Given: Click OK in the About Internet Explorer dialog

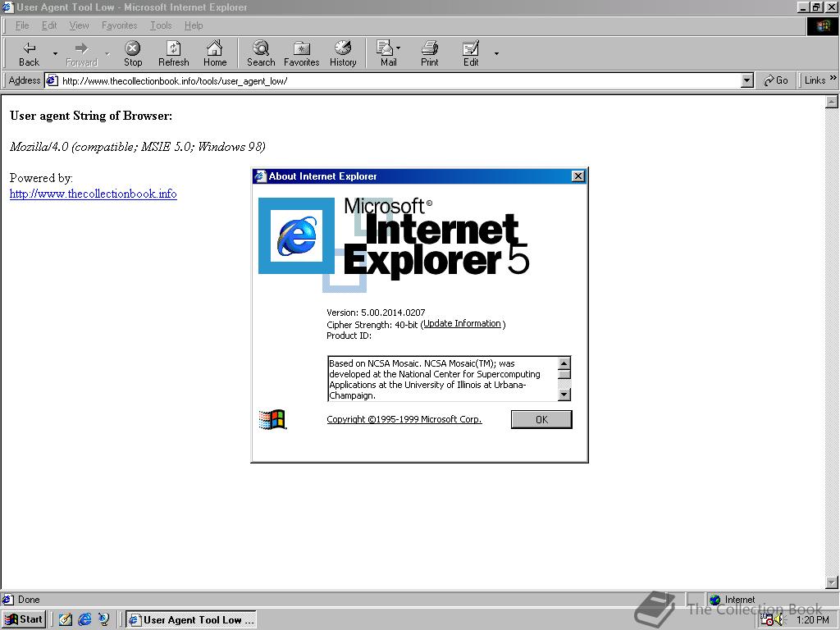Looking at the screenshot, I should pos(541,419).
